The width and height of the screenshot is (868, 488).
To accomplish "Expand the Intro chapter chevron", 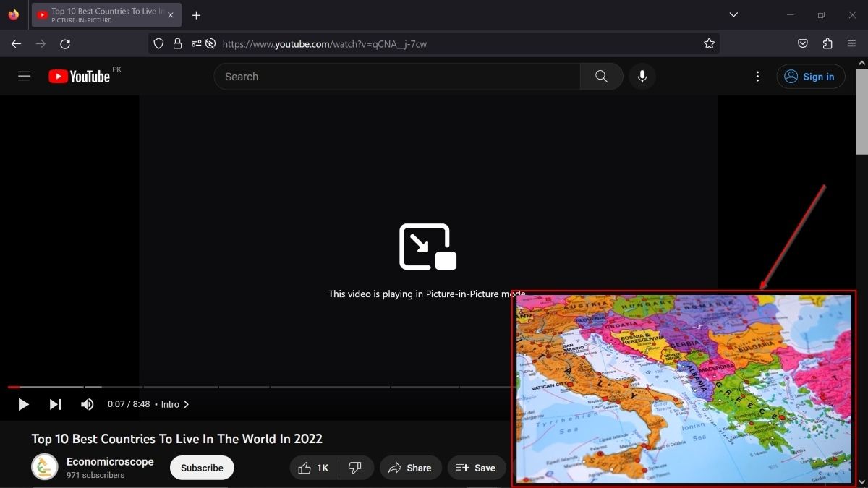I will pyautogui.click(x=186, y=404).
